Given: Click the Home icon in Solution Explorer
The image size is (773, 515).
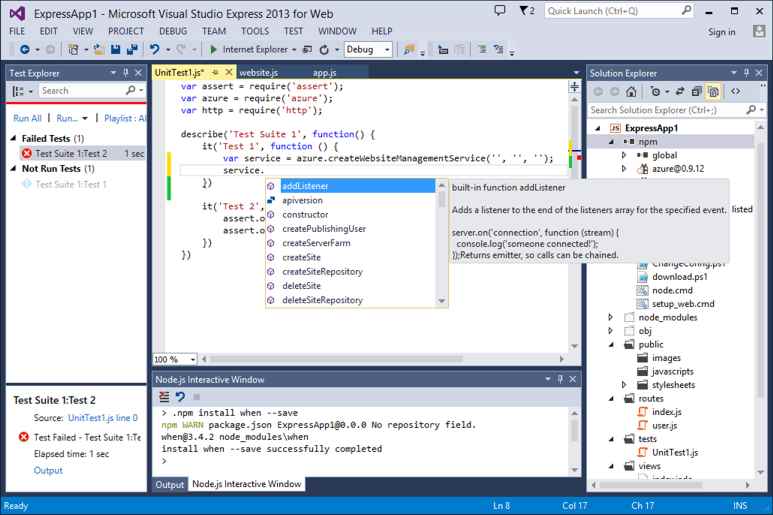Looking at the screenshot, I should 631,92.
